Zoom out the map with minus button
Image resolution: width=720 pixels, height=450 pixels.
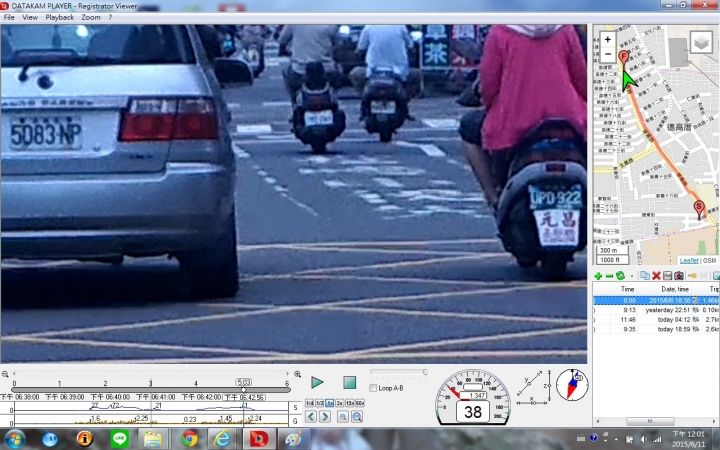pyautogui.click(x=608, y=54)
